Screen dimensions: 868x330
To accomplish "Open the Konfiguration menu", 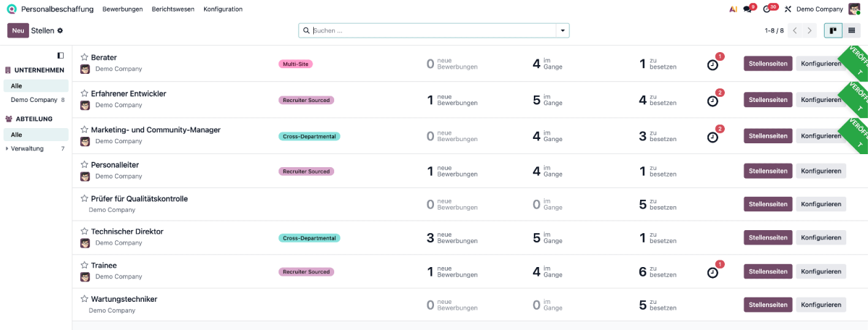I will pos(223,9).
